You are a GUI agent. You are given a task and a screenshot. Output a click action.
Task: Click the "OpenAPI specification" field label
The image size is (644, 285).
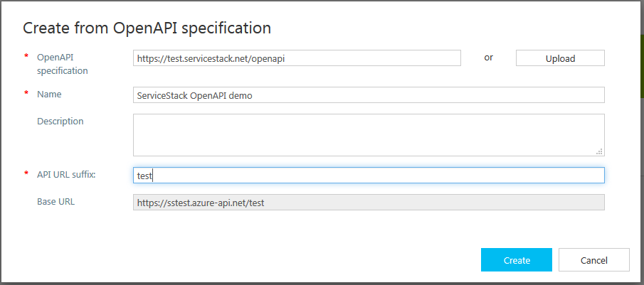click(x=63, y=64)
